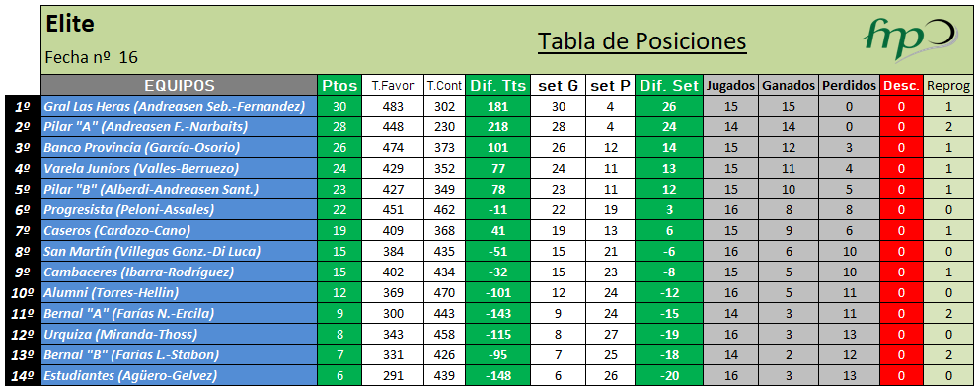Image resolution: width=980 pixels, height=389 pixels.
Task: Click the Dif. Tts header cell
Action: tap(498, 86)
